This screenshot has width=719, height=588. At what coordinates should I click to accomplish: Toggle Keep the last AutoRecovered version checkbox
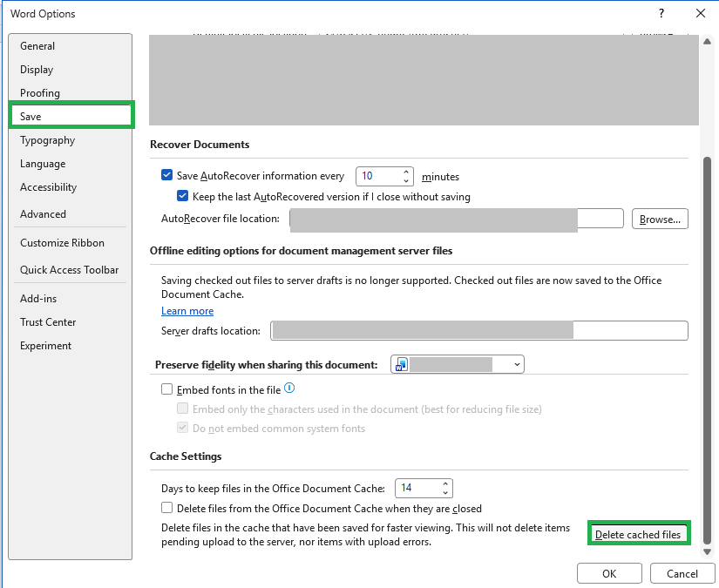pyautogui.click(x=182, y=196)
